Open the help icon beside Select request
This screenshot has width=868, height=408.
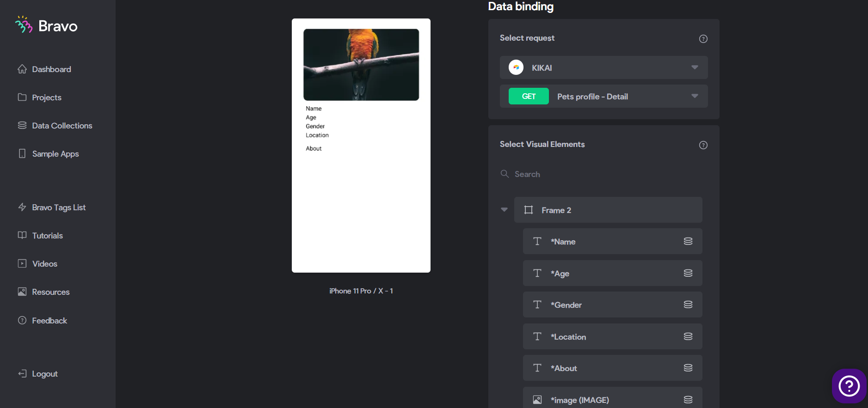[703, 39]
